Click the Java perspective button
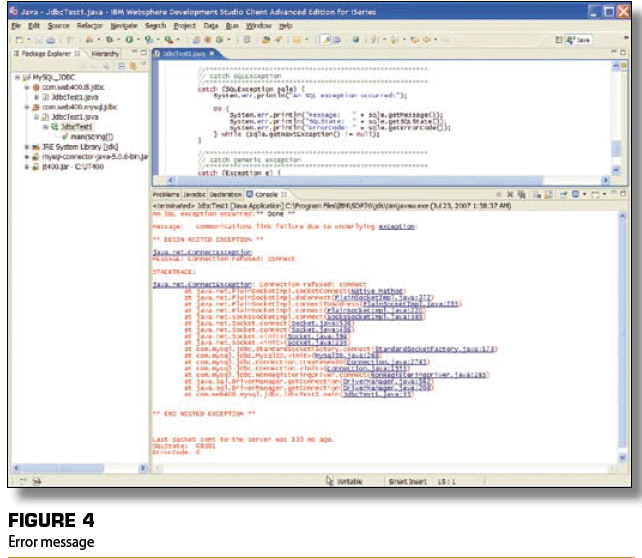 (579, 40)
